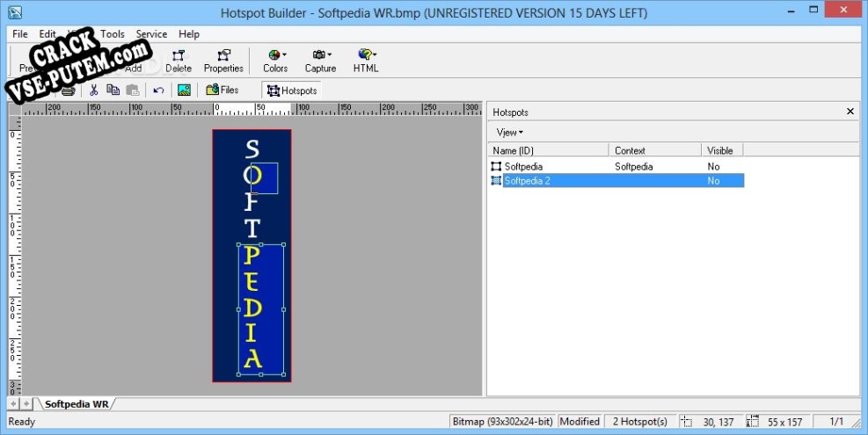The height and width of the screenshot is (435, 868).
Task: Sort by Name (ID) column header
Action: tap(549, 150)
